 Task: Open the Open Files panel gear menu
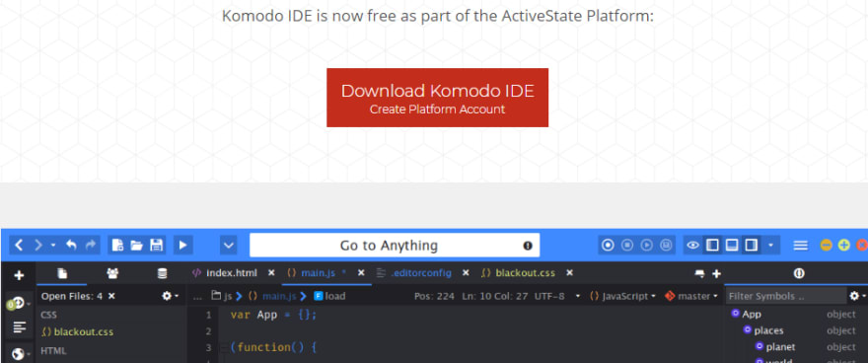(x=170, y=296)
